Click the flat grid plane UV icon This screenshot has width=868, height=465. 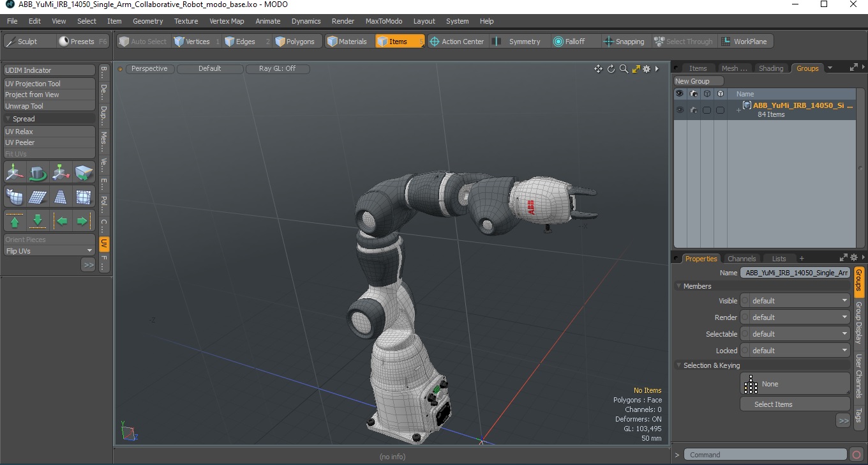[x=38, y=197]
